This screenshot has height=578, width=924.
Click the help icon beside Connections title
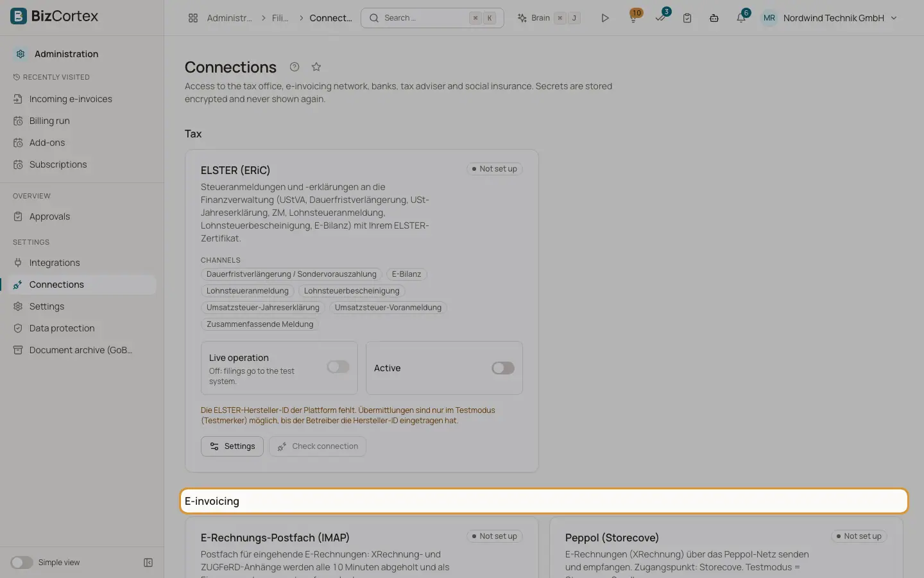pyautogui.click(x=295, y=67)
